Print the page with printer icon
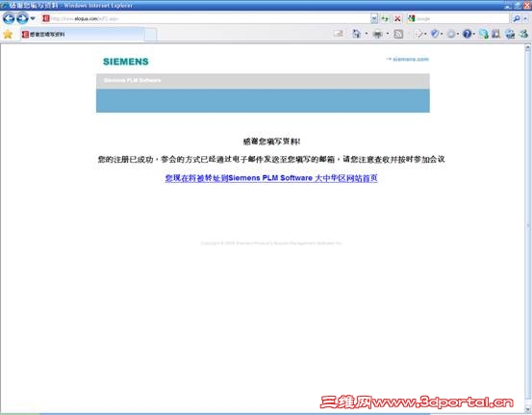 coord(377,34)
